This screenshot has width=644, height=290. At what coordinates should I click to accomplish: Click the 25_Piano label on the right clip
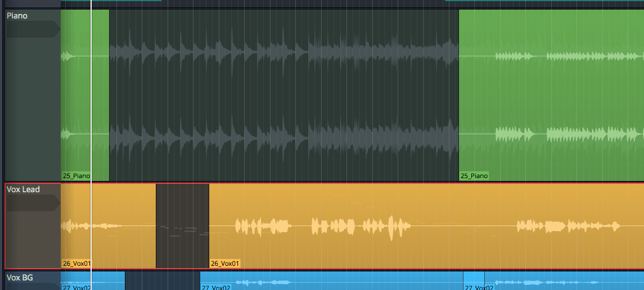pos(474,176)
